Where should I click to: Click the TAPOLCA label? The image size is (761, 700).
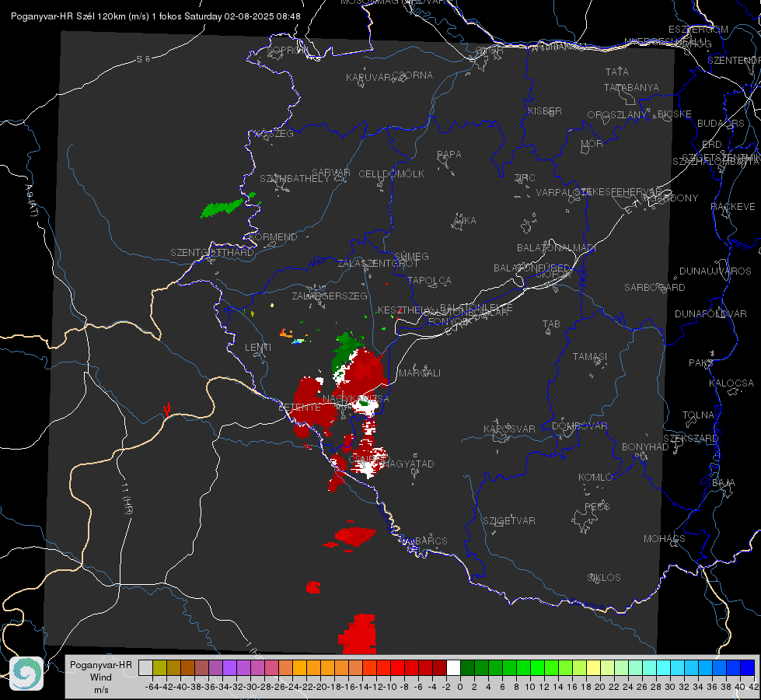[430, 281]
